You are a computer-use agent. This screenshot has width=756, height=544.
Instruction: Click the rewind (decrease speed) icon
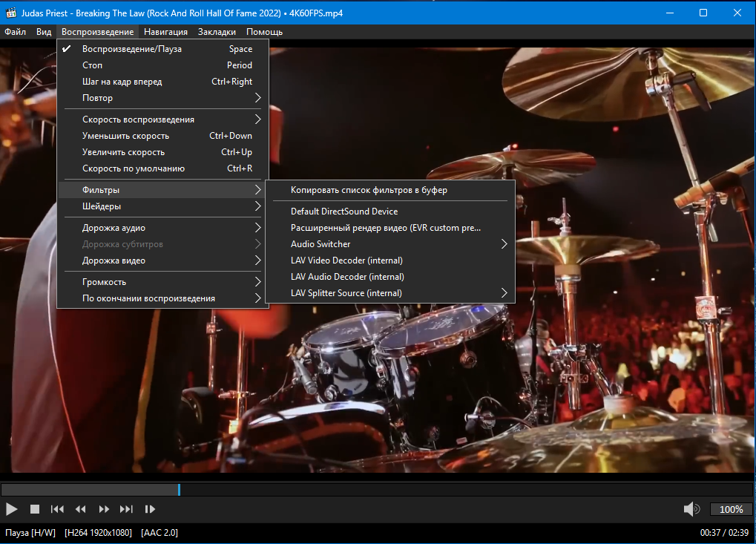(x=81, y=509)
